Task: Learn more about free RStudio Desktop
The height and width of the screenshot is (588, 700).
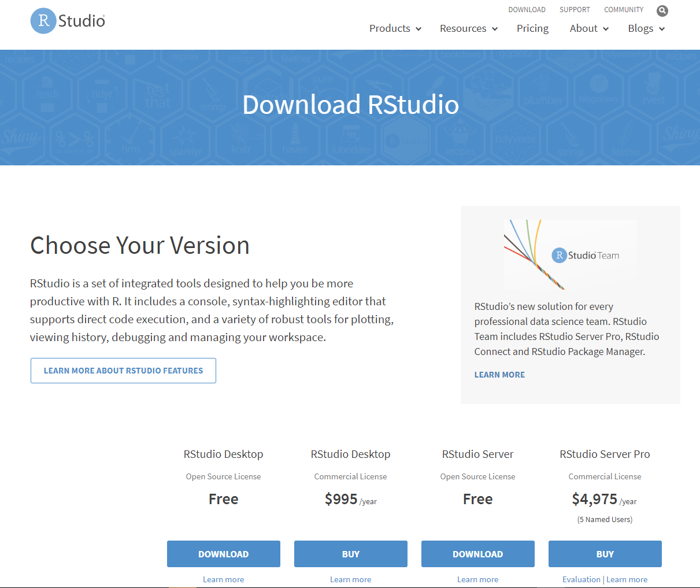Action: (224, 579)
